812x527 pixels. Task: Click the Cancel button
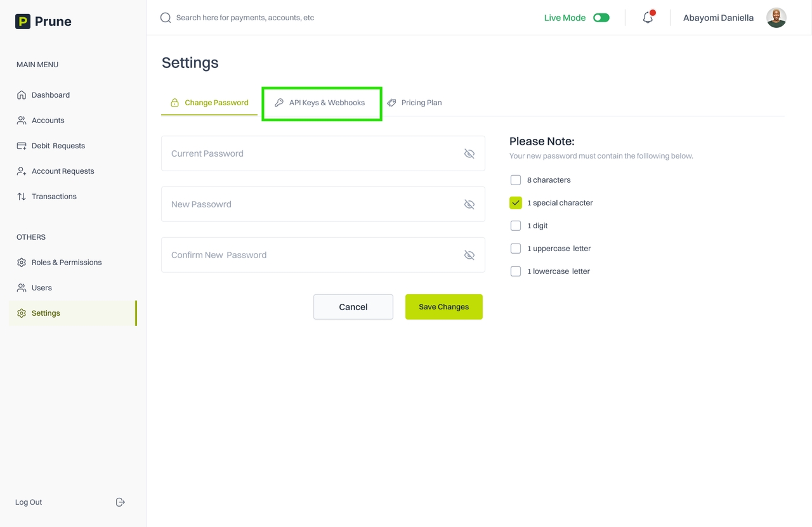click(353, 307)
